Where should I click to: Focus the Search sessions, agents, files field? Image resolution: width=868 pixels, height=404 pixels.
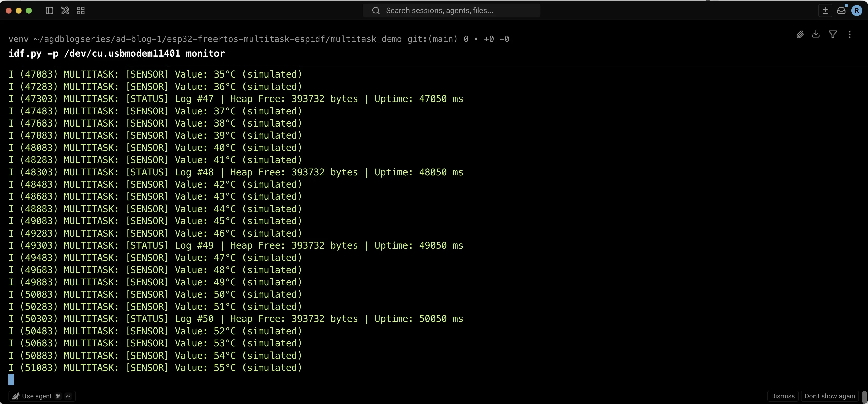pyautogui.click(x=451, y=10)
